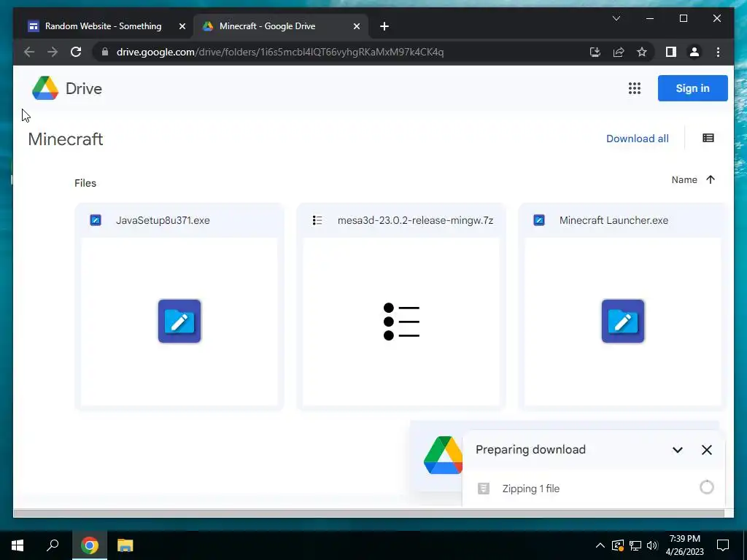Image resolution: width=747 pixels, height=560 pixels.
Task: Click Sign in button
Action: click(x=693, y=88)
